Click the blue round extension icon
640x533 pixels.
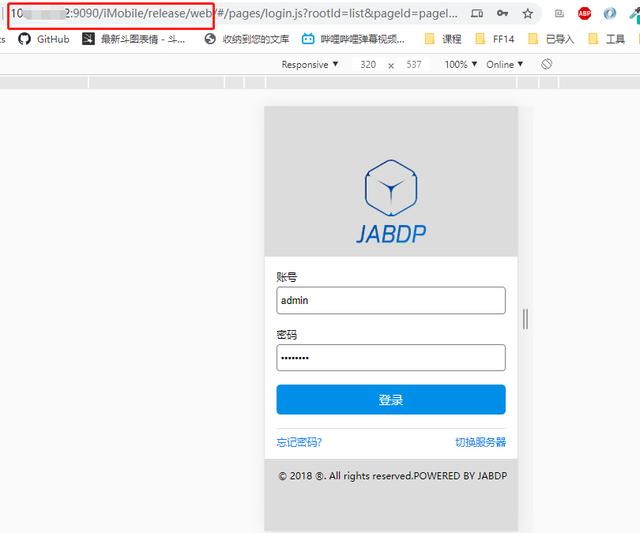(x=610, y=13)
